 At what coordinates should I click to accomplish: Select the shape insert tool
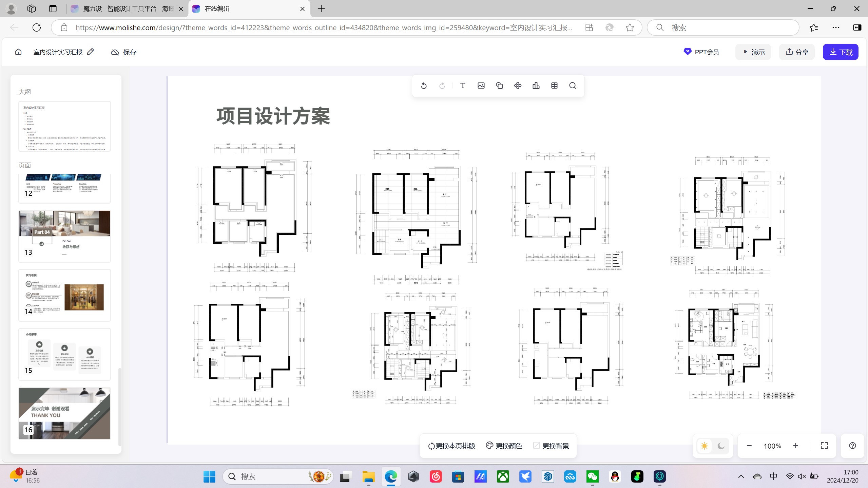click(x=499, y=86)
